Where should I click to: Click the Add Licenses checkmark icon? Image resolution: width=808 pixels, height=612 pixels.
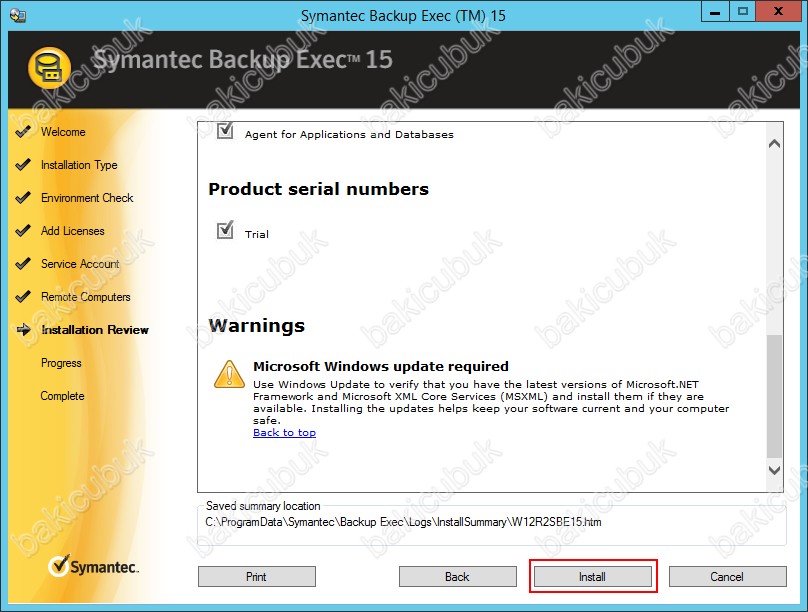click(x=23, y=231)
